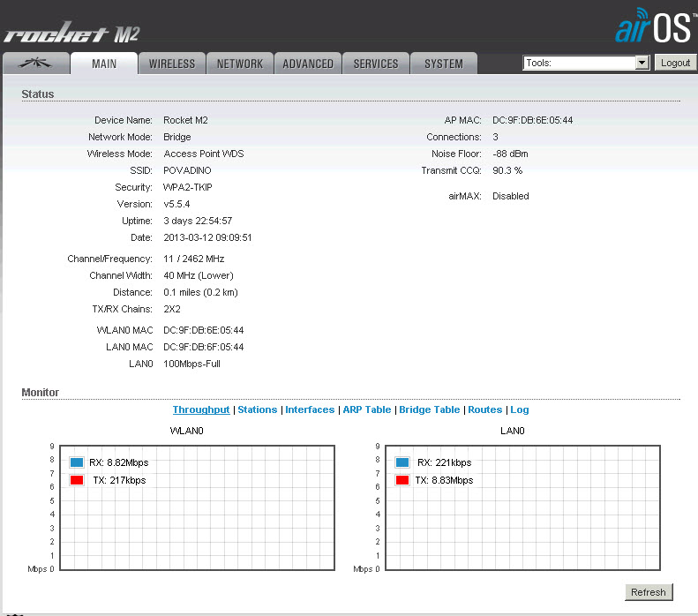Screen dimensions: 698x616
Task: Click the Status section heading
Action: click(38, 94)
